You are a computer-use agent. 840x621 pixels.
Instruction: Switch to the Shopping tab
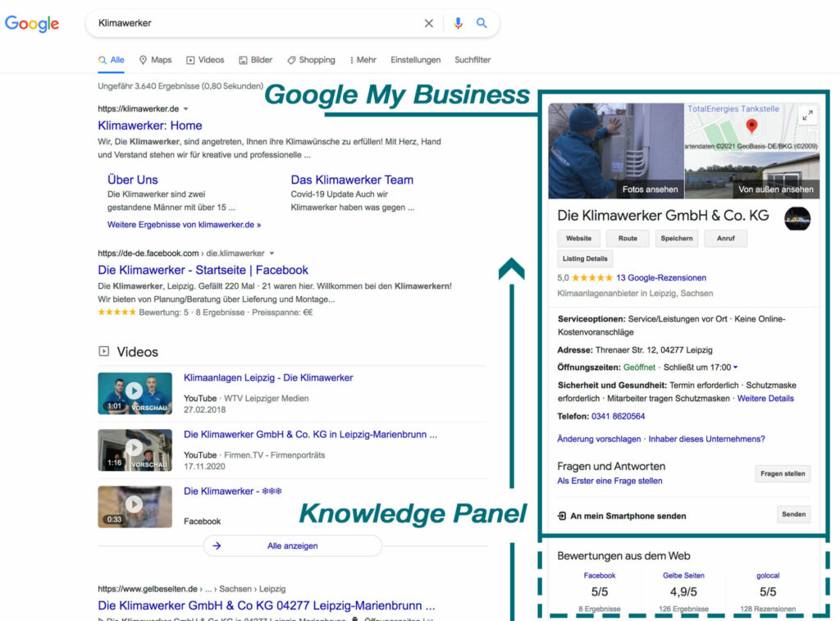(x=311, y=60)
